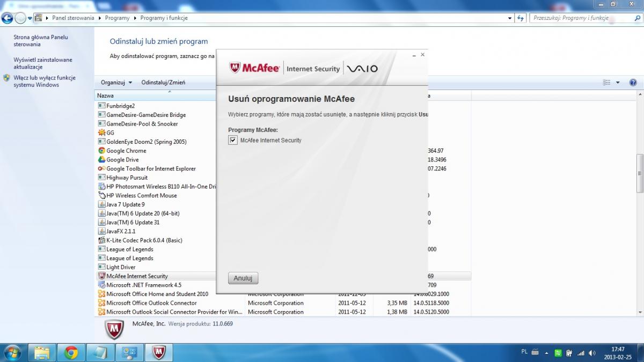Viewport: 644px width, 362px height.
Task: Select the Google Chrome icon in list
Action: 102,151
